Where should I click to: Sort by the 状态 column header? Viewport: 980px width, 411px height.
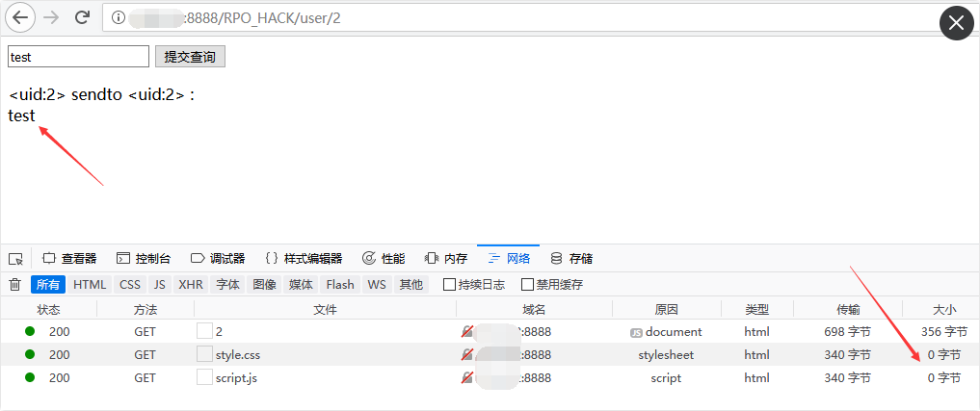tap(49, 309)
